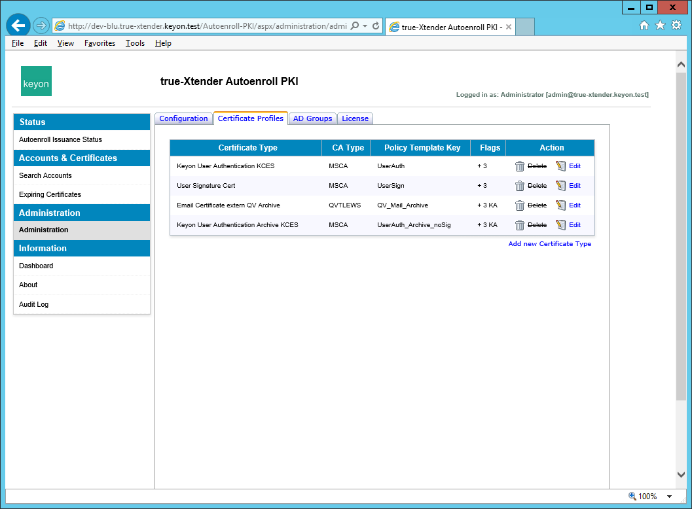Open a new browser tab

(525, 26)
